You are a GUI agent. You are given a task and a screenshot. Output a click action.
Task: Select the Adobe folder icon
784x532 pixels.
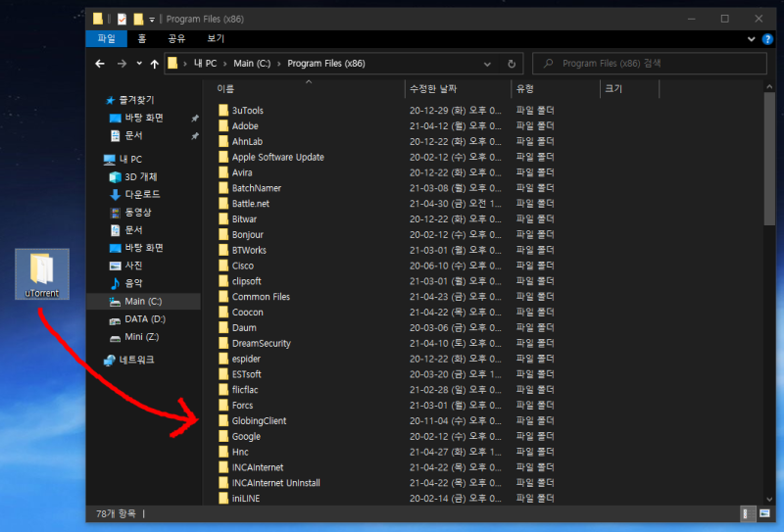223,125
